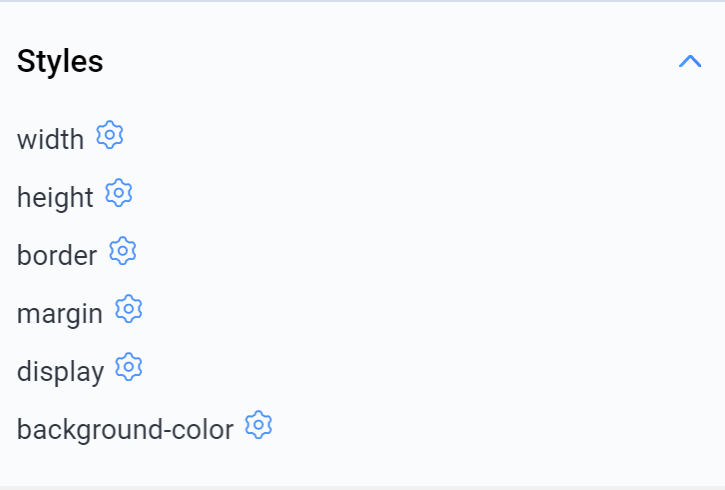725x490 pixels.
Task: Click the border style label
Action: click(x=57, y=256)
